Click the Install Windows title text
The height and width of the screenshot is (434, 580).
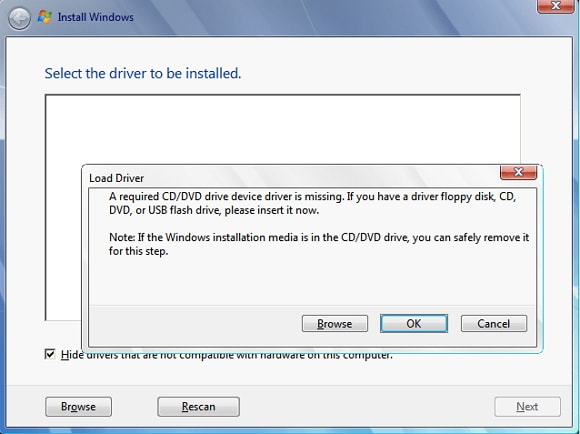pos(95,17)
